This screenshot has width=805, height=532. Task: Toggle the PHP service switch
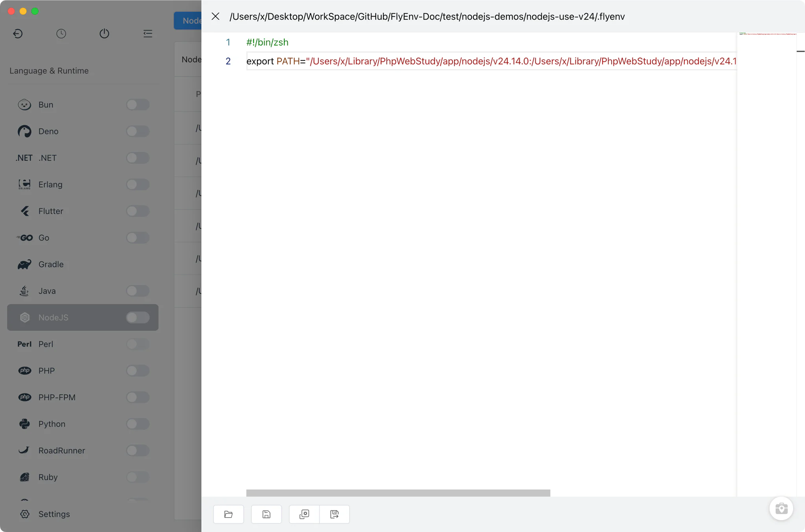tap(138, 371)
